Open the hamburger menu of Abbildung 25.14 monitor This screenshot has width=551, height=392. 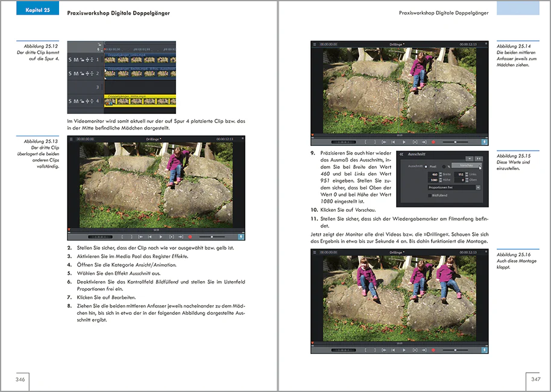coord(315,44)
